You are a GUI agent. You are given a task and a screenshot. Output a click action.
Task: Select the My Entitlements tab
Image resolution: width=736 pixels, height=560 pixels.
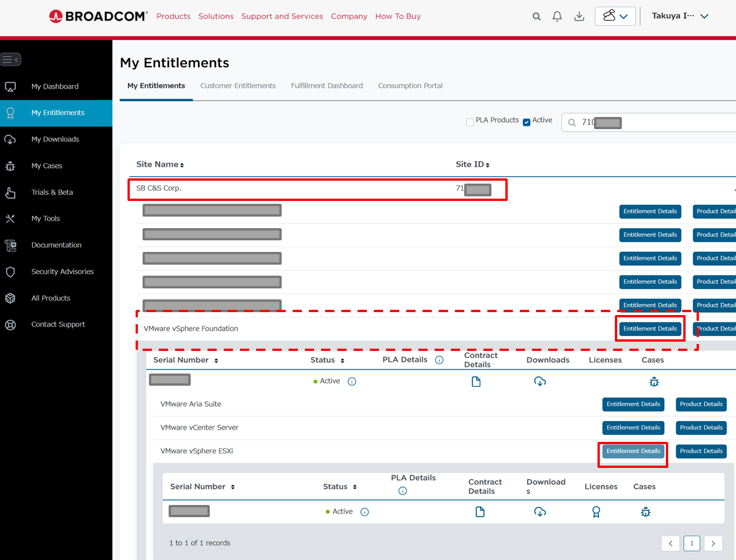[156, 86]
